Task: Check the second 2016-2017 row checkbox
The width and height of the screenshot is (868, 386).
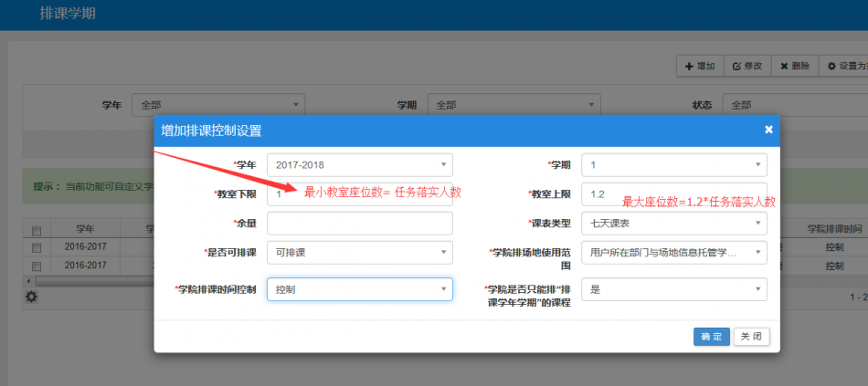Action: (x=37, y=266)
